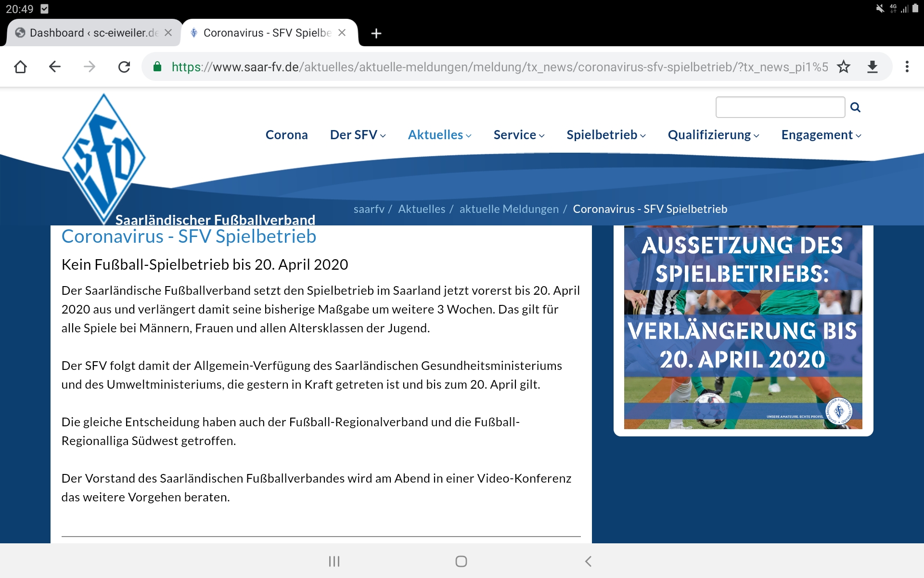924x578 pixels.
Task: Open a new tab with plus
Action: (x=376, y=33)
